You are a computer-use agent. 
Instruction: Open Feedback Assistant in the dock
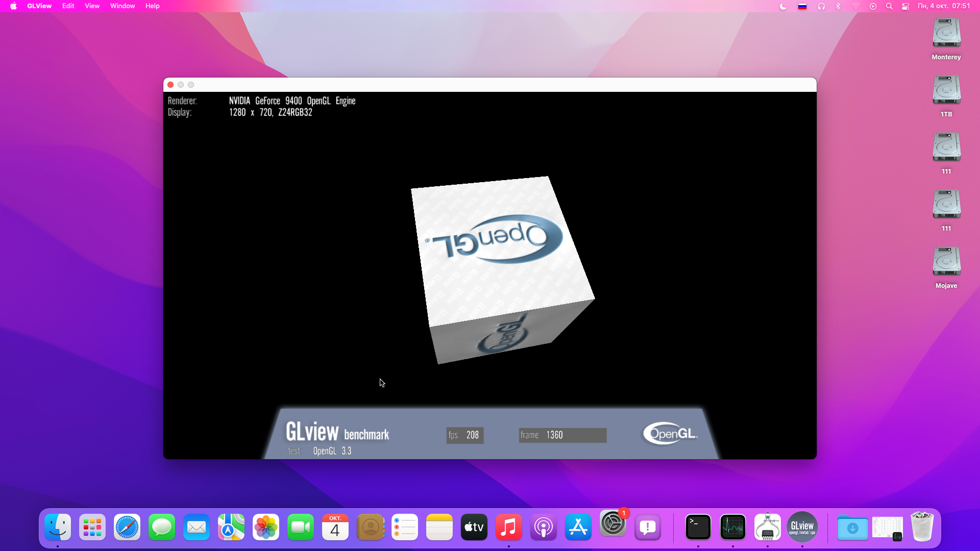[x=647, y=527]
